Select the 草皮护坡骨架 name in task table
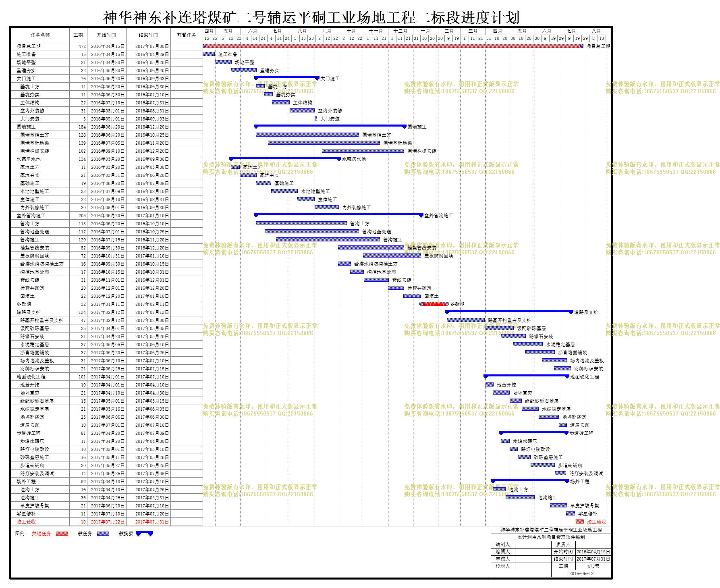This screenshot has height=588, width=720. 35,506
